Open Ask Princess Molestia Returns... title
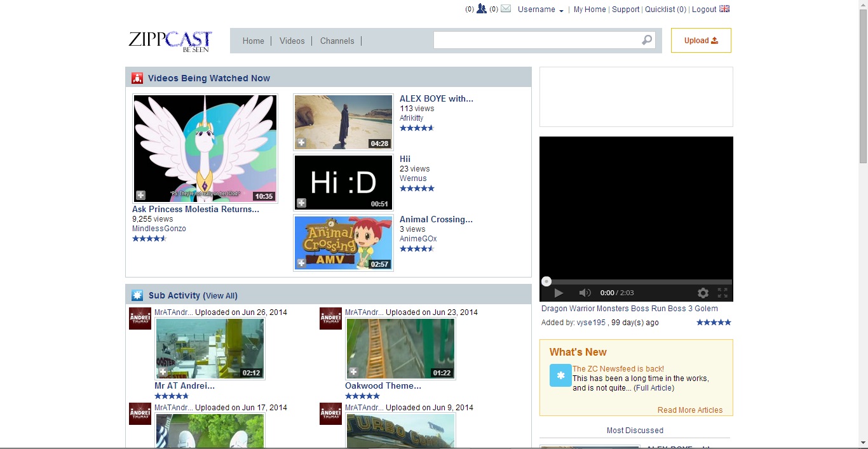The height and width of the screenshot is (449, 868). (x=196, y=209)
